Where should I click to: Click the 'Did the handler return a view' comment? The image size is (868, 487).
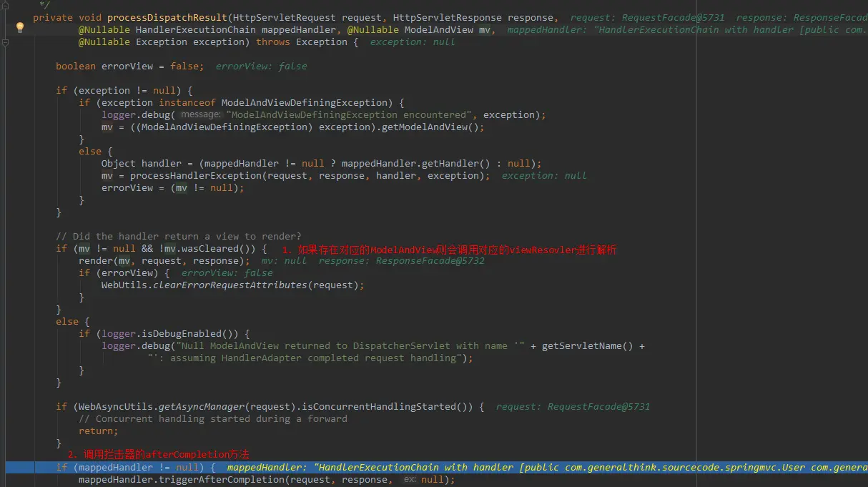tap(179, 236)
